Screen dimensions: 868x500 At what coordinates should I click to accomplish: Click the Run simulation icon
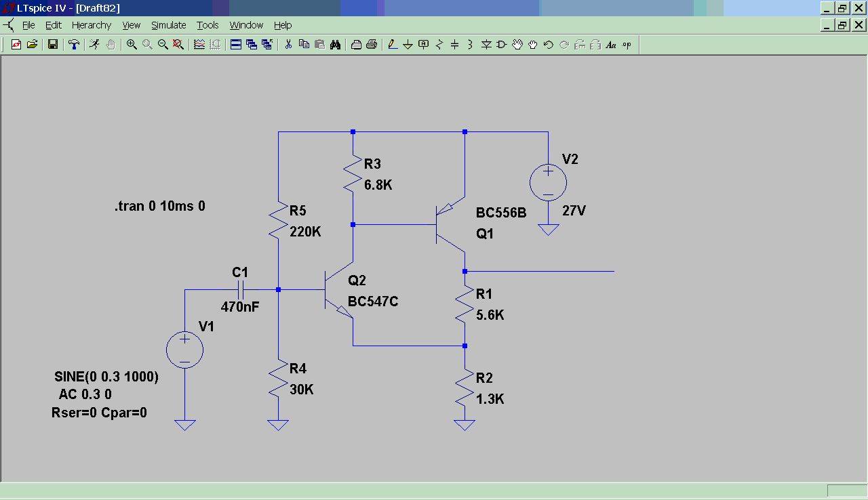point(94,45)
